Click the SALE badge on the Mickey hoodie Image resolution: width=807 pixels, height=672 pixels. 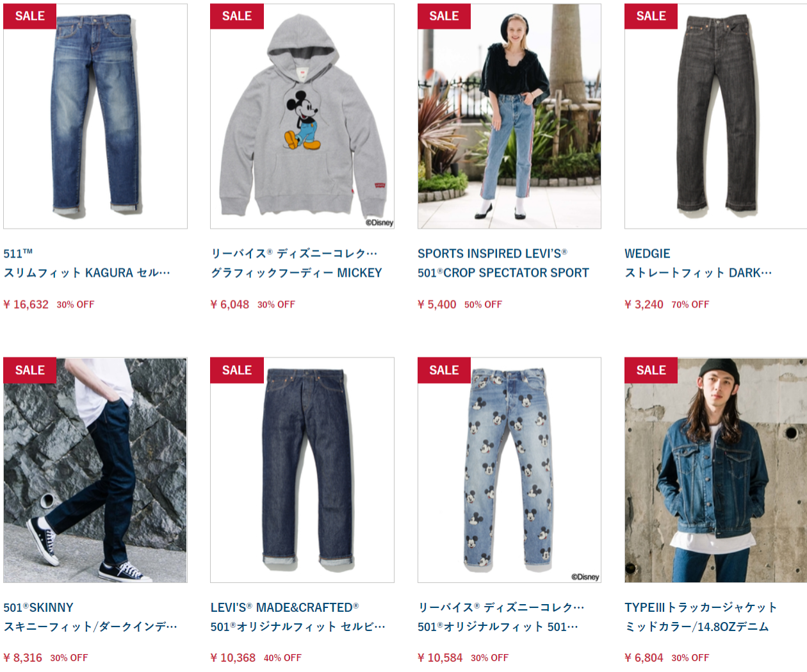(237, 16)
